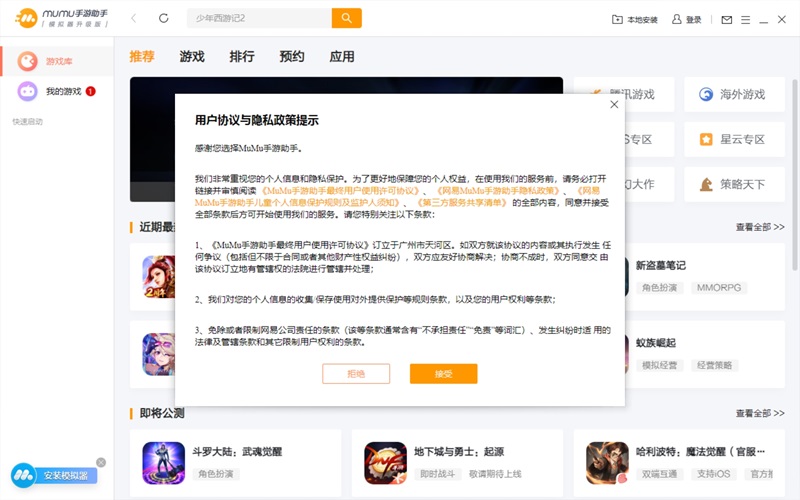Viewport: 800px width, 500px height.
Task: Switch to the 应用 tab
Action: [342, 56]
